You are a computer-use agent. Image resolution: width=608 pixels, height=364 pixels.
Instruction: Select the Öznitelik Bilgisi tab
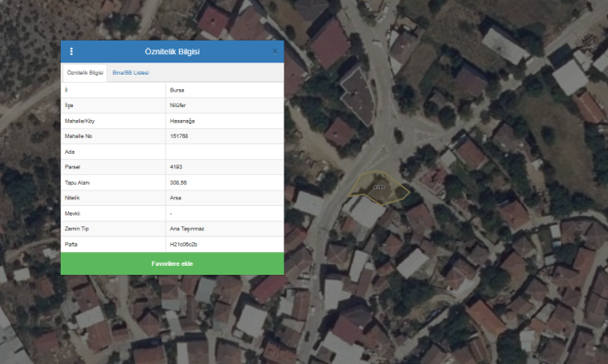click(x=85, y=73)
